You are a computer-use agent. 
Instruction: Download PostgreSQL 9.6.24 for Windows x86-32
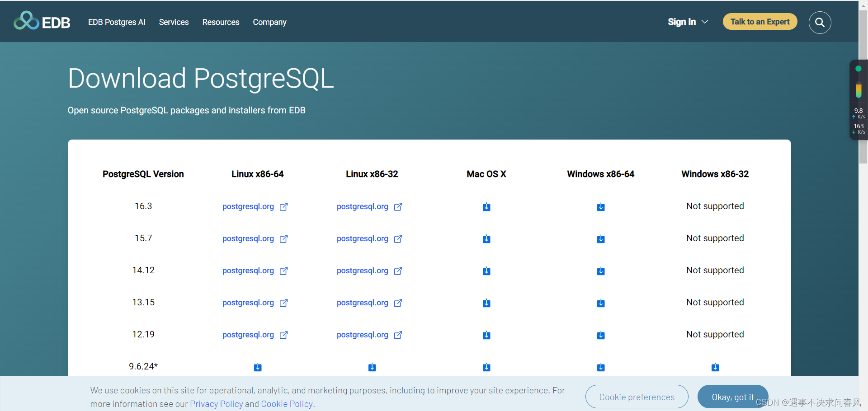pyautogui.click(x=715, y=367)
